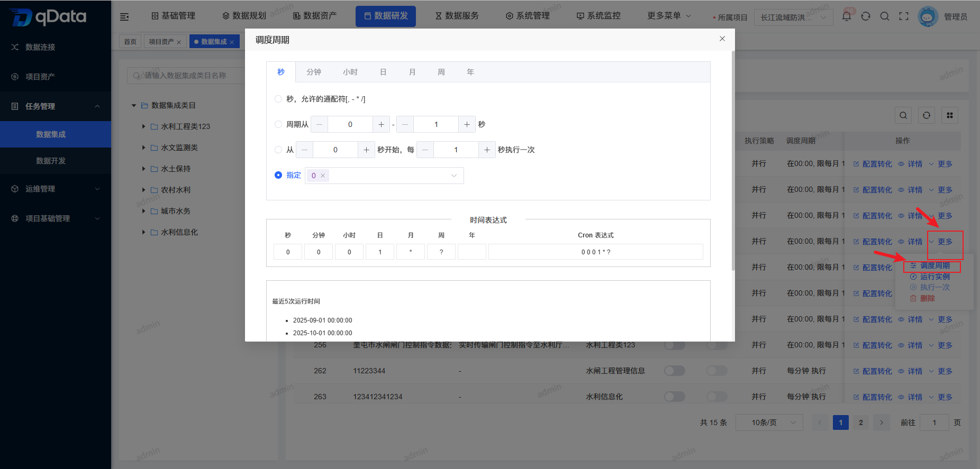Select the 从...秒开始 radio option
The width and height of the screenshot is (980, 469).
(x=278, y=150)
